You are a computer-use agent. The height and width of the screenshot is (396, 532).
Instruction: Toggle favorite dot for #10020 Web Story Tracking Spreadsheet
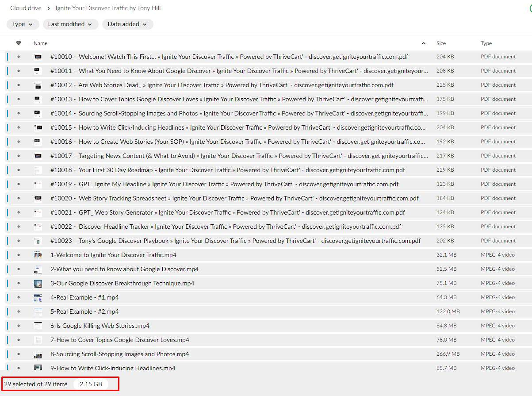[x=19, y=198]
